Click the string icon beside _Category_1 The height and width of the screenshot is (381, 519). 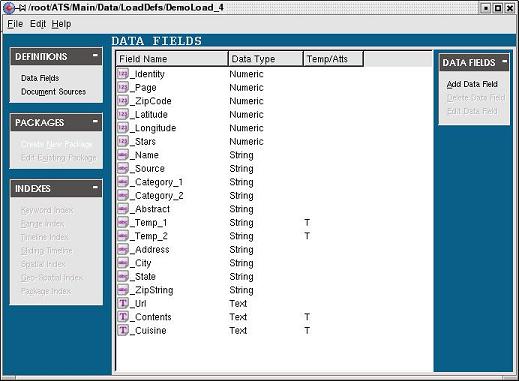point(123,182)
